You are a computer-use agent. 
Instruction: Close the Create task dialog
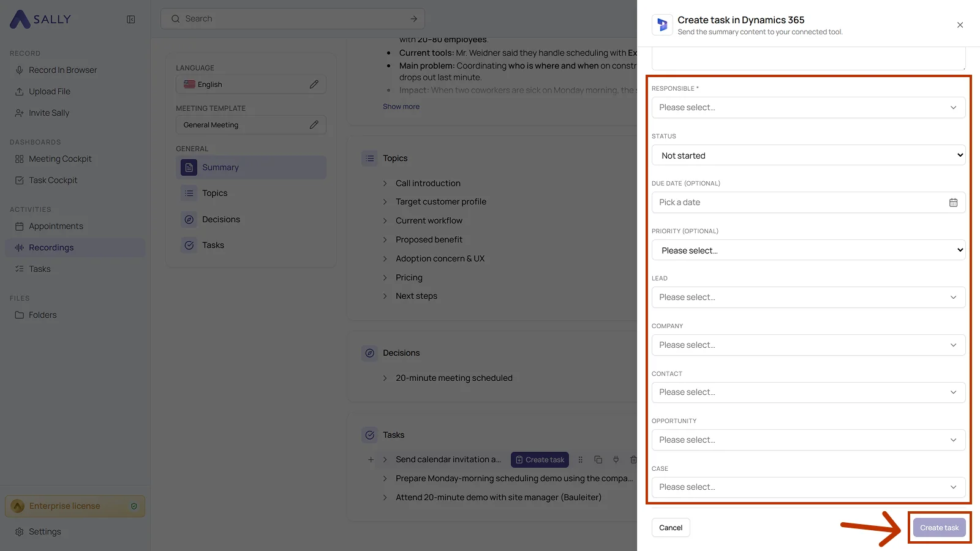(960, 25)
